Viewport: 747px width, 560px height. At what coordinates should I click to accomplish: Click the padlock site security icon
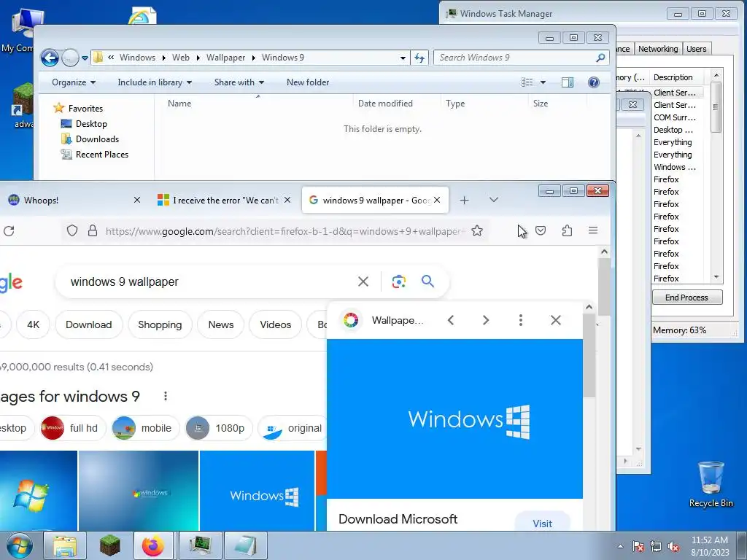[93, 231]
